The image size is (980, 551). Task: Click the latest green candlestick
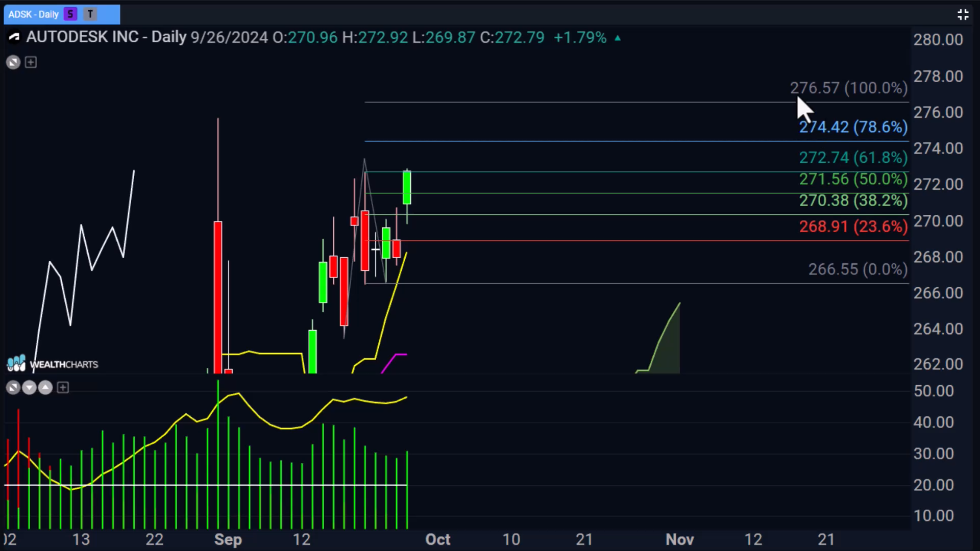tap(407, 188)
